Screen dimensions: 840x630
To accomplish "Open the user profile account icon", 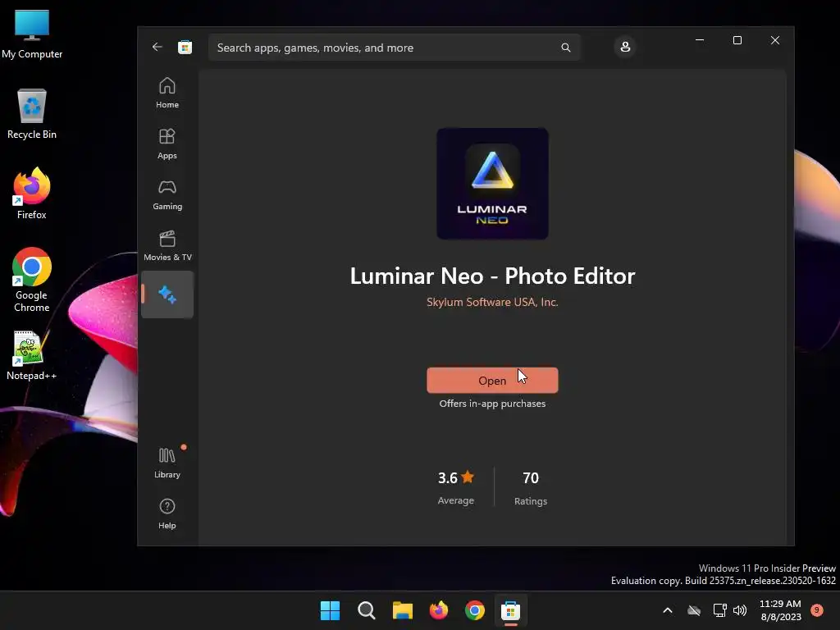I will [624, 47].
